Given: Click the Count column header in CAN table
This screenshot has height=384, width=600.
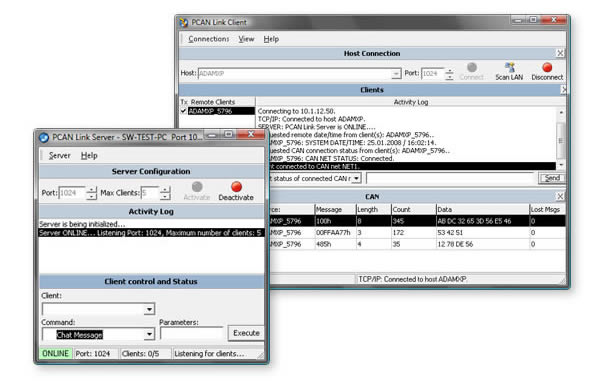Looking at the screenshot, I should click(414, 210).
